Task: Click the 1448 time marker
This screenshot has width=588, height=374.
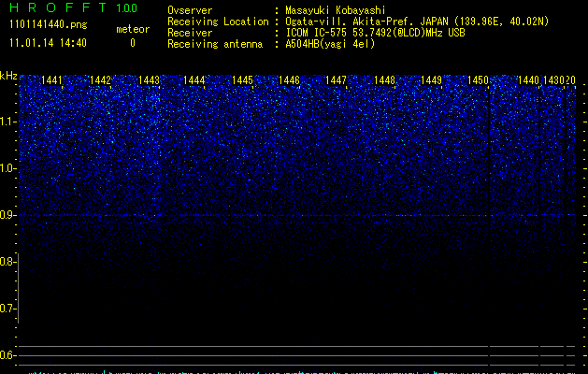Action: (x=384, y=80)
